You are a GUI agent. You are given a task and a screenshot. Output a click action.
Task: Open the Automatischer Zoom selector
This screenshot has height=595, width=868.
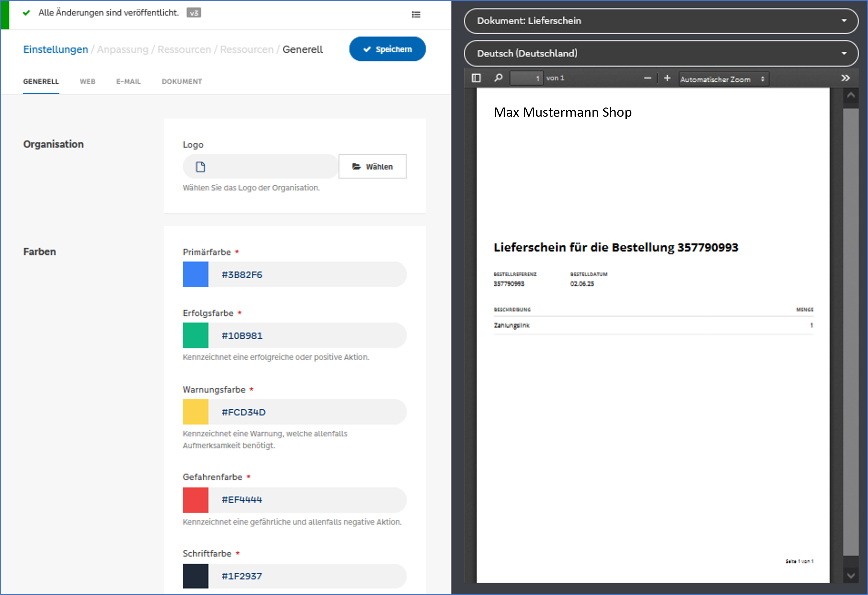tap(724, 79)
